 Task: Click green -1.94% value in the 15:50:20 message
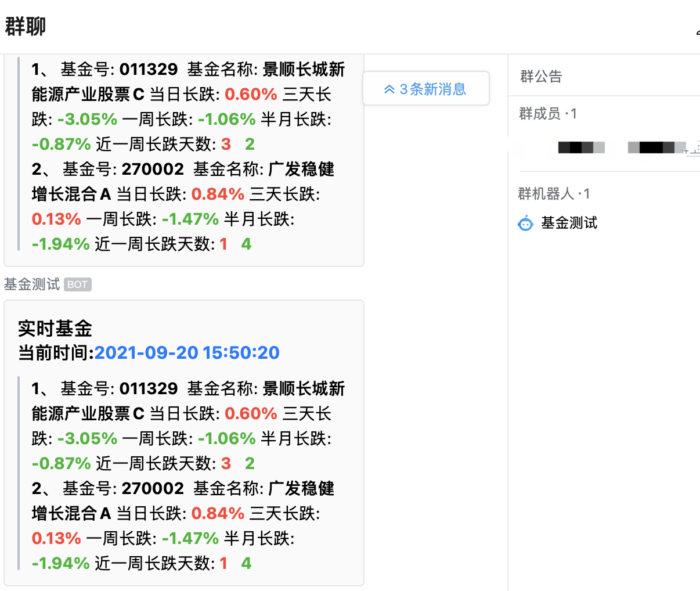61,563
